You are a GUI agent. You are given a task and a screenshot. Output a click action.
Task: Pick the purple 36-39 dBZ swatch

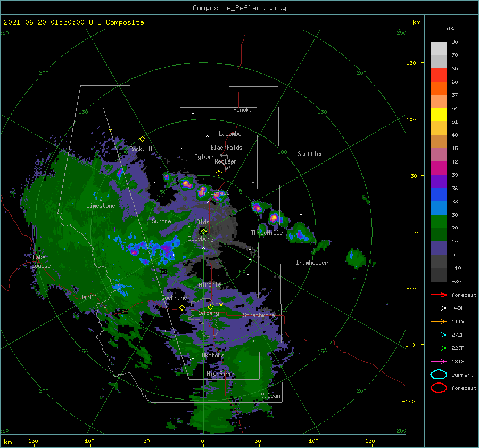pos(439,182)
